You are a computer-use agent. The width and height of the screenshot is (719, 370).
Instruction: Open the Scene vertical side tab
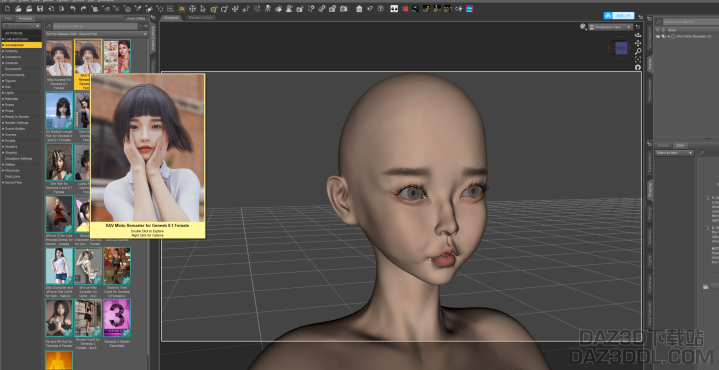(649, 63)
